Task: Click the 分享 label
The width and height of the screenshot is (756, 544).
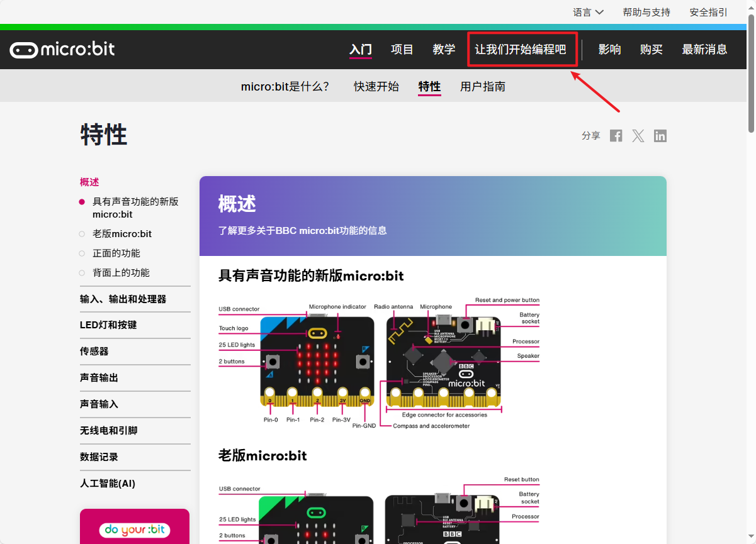Action: [591, 136]
